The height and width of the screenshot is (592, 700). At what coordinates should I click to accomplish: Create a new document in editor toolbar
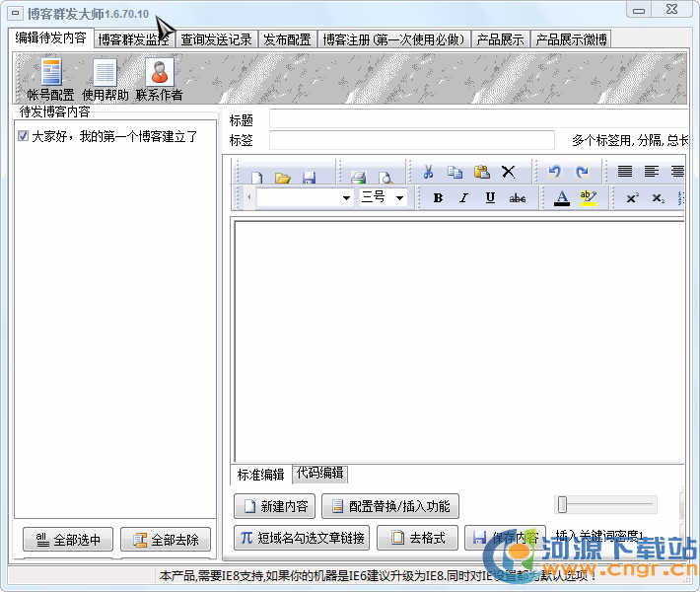pyautogui.click(x=256, y=177)
